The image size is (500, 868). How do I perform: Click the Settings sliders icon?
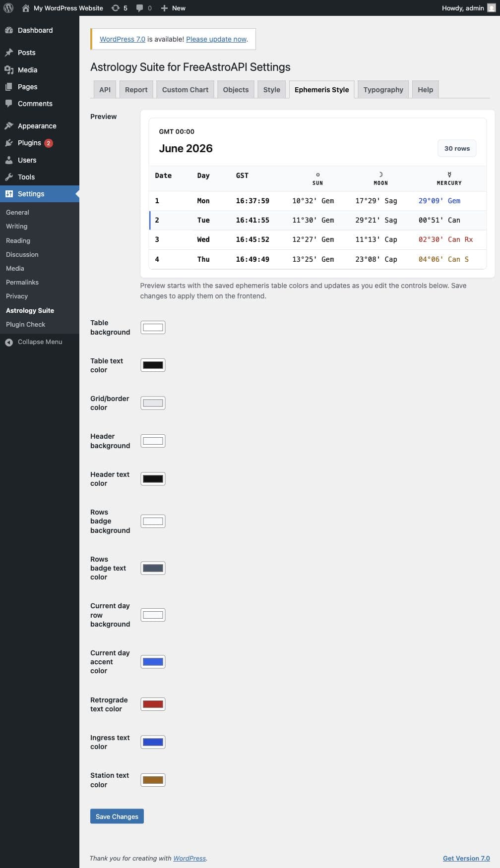click(x=9, y=194)
